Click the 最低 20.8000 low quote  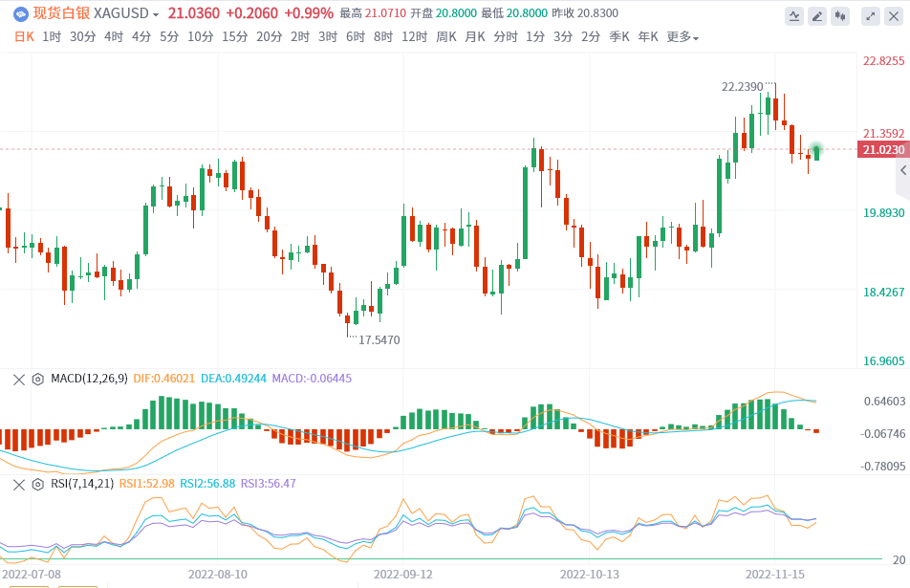(x=514, y=13)
